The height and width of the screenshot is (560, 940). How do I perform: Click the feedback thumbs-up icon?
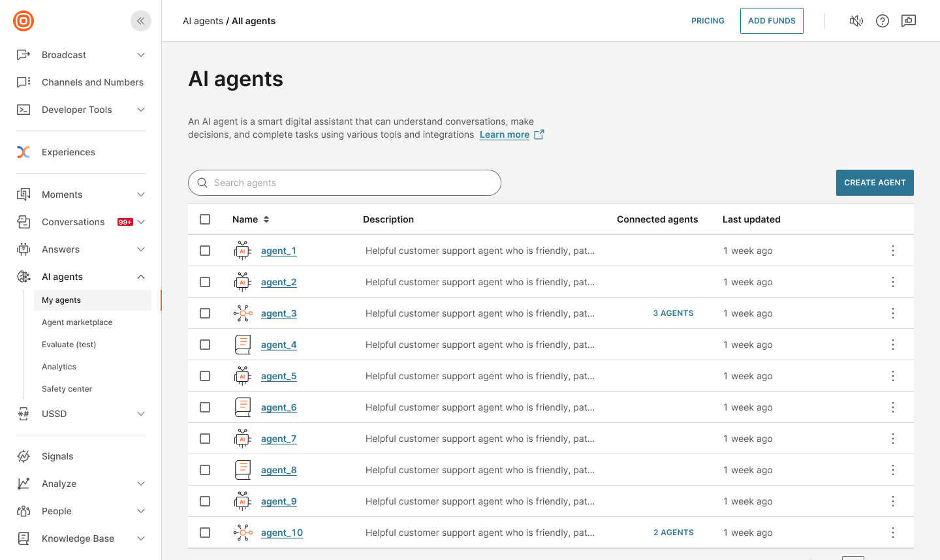(x=908, y=20)
